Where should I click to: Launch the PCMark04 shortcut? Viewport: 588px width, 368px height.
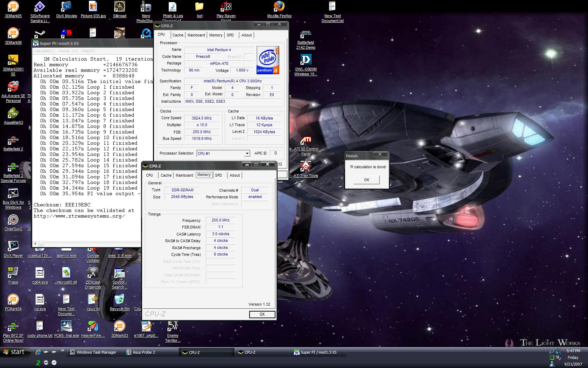coord(13,302)
